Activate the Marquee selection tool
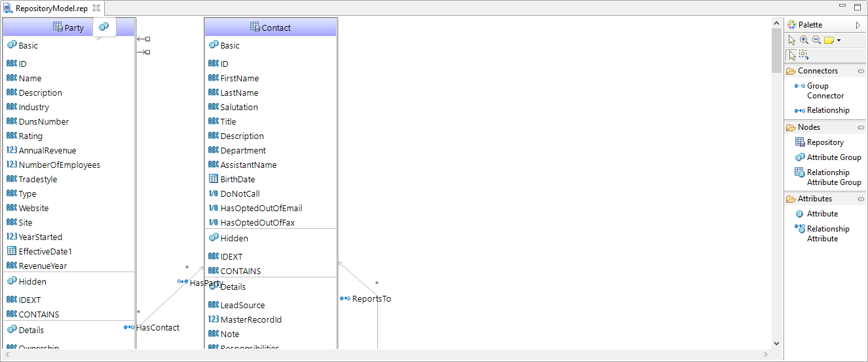Image resolution: width=868 pixels, height=362 pixels. [804, 55]
